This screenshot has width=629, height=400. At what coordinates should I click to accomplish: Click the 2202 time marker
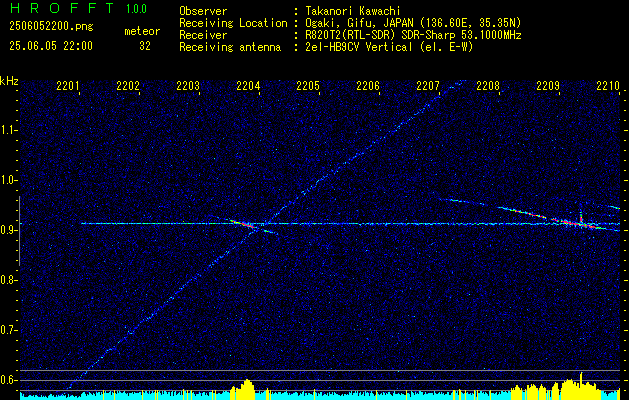pyautogui.click(x=128, y=86)
